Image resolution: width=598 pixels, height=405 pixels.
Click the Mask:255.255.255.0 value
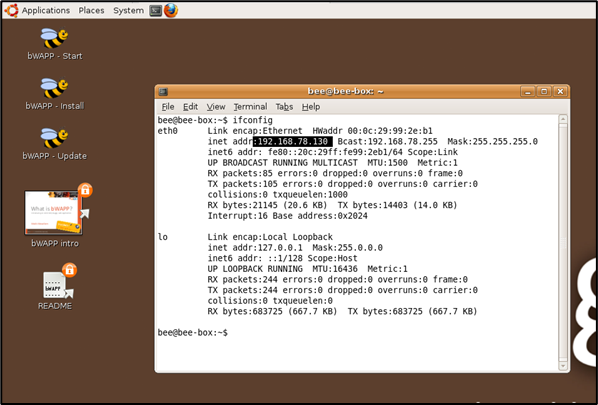[x=492, y=141]
